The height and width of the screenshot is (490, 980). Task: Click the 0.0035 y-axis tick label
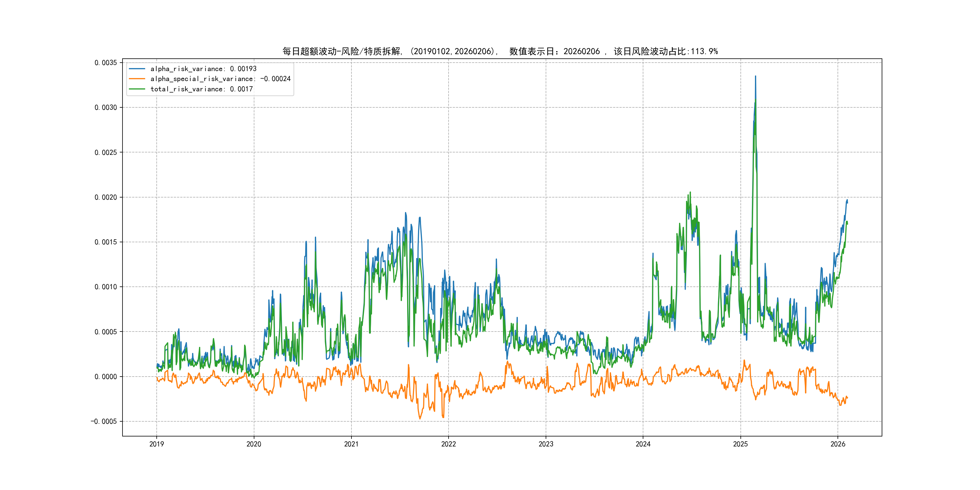pyautogui.click(x=106, y=63)
